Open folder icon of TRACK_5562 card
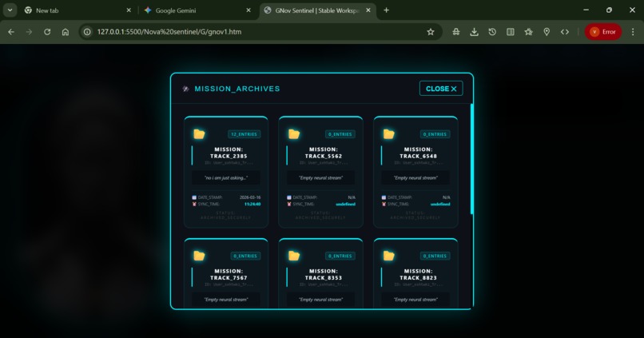This screenshot has height=338, width=644. pyautogui.click(x=294, y=134)
